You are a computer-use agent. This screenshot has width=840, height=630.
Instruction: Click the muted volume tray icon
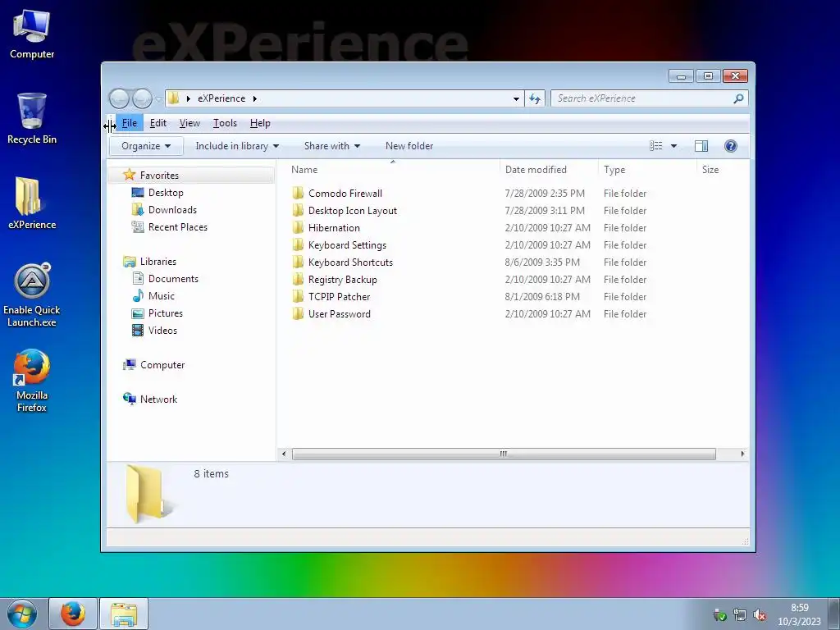pos(760,615)
